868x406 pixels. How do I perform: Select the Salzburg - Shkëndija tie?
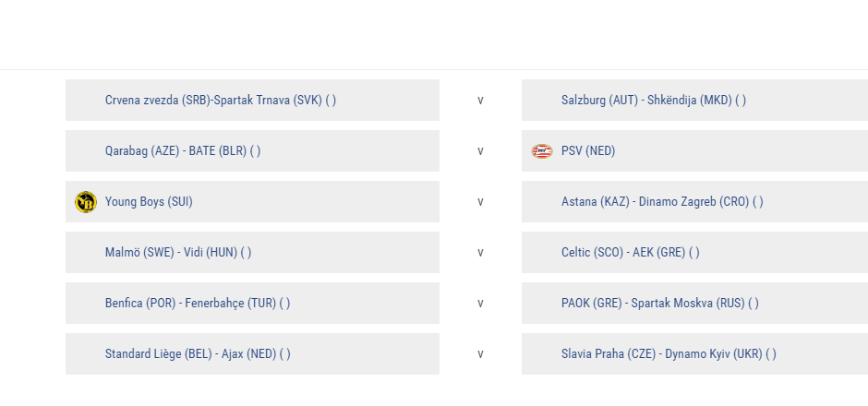(x=653, y=101)
